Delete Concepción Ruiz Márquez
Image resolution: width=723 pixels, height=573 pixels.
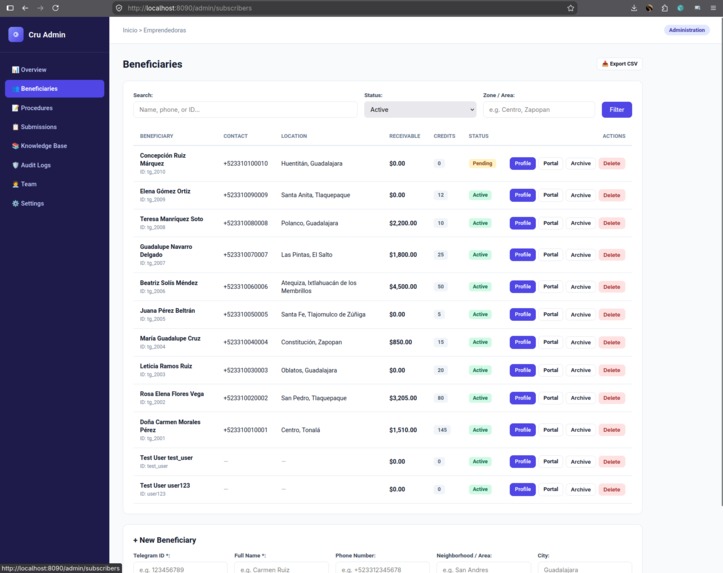[x=611, y=163]
